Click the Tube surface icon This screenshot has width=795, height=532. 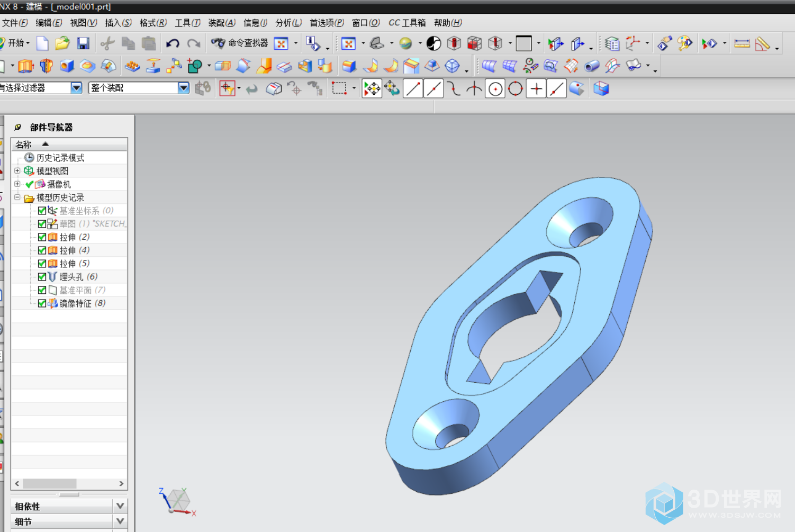(592, 66)
